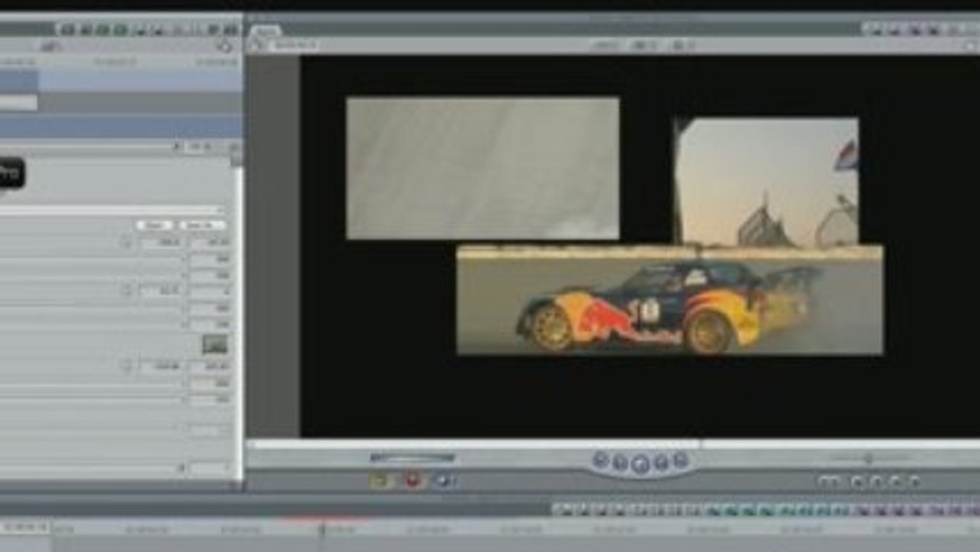Click the red Overwrite edit button
Image resolution: width=980 pixels, height=552 pixels.
[x=414, y=481]
